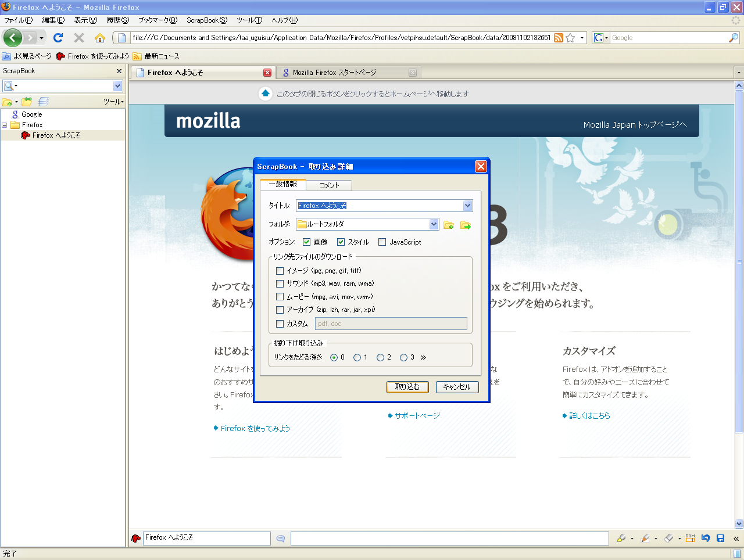Click the Stop loading X icon
Image resolution: width=744 pixels, height=560 pixels.
coord(79,38)
